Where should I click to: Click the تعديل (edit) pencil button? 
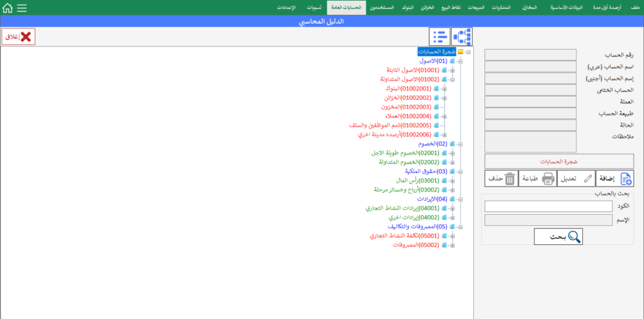coord(575,179)
